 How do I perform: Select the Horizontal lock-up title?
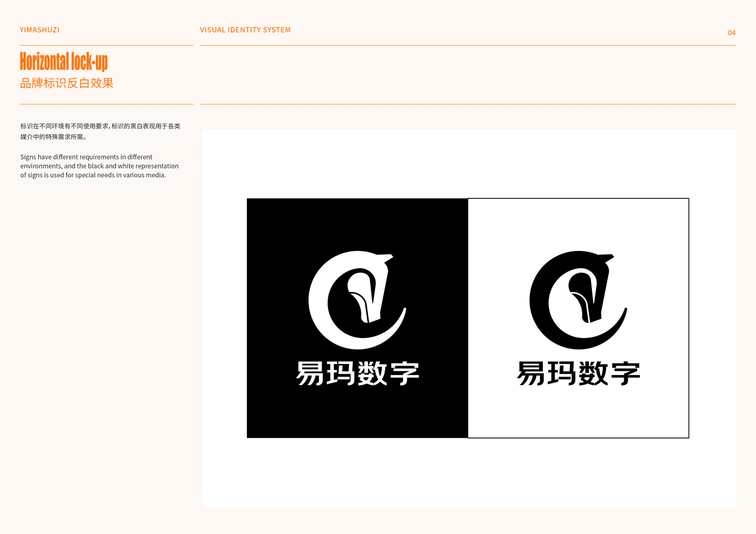tap(64, 61)
